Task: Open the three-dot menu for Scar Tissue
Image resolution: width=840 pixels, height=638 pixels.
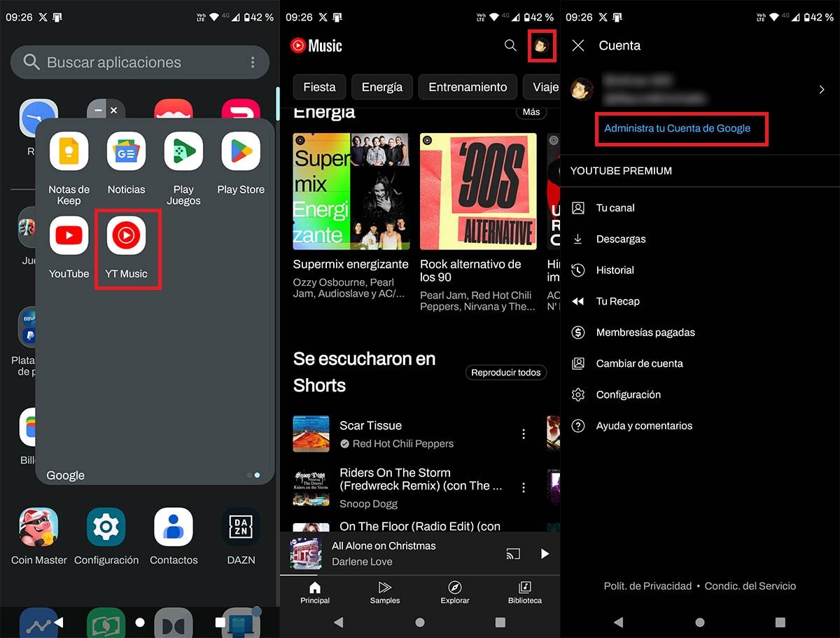Action: coord(523,434)
